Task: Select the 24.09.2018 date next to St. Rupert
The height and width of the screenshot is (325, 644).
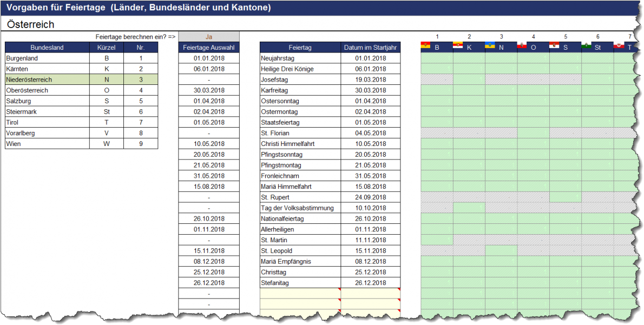Action: coord(371,197)
